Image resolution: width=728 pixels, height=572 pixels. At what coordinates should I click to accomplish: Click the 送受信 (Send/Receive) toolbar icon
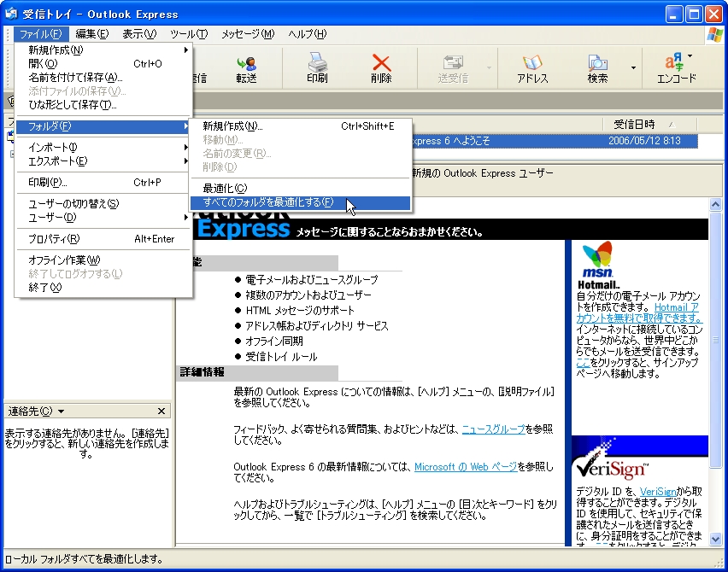click(x=453, y=68)
